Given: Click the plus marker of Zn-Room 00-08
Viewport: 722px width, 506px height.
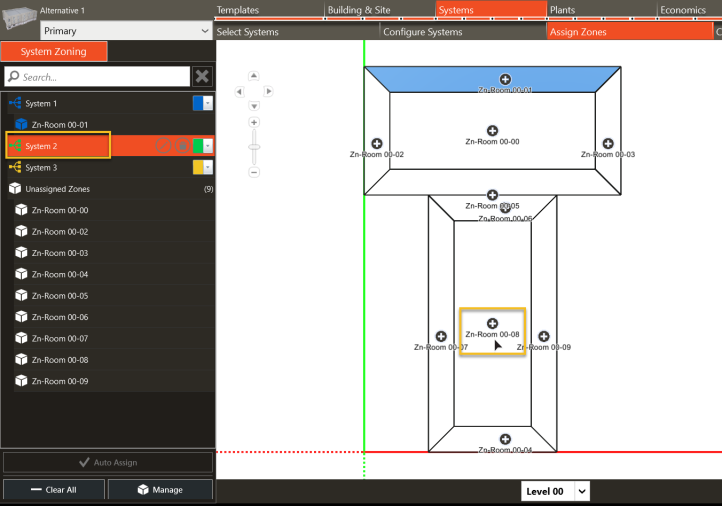Looking at the screenshot, I should click(x=492, y=323).
